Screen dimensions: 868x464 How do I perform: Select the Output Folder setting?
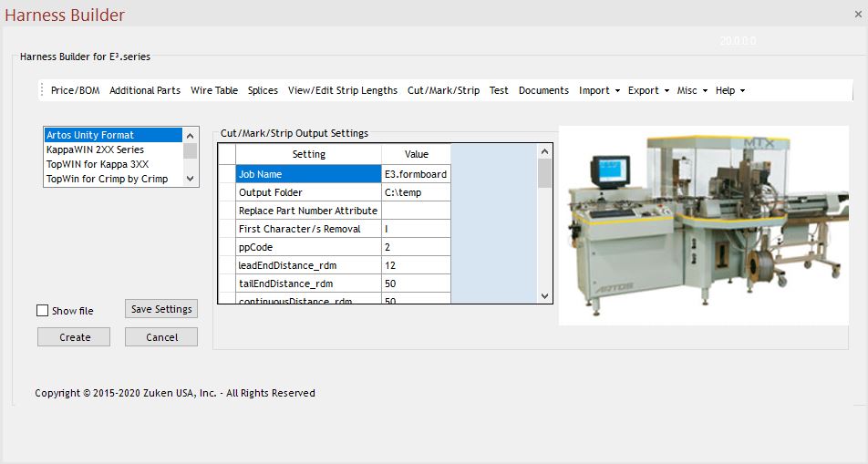pos(308,192)
